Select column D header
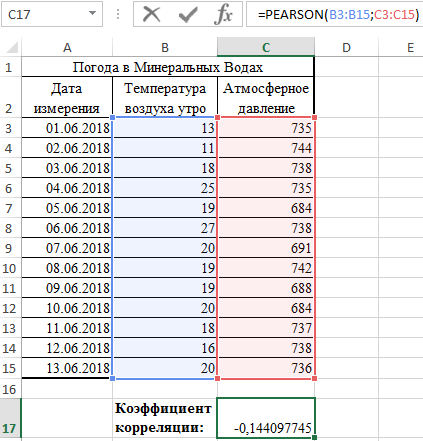 point(346,47)
